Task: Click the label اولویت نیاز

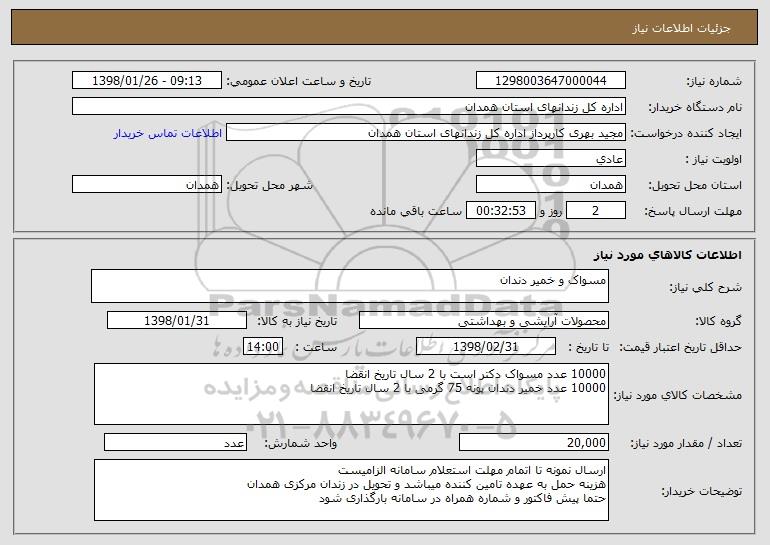Action: [714, 160]
